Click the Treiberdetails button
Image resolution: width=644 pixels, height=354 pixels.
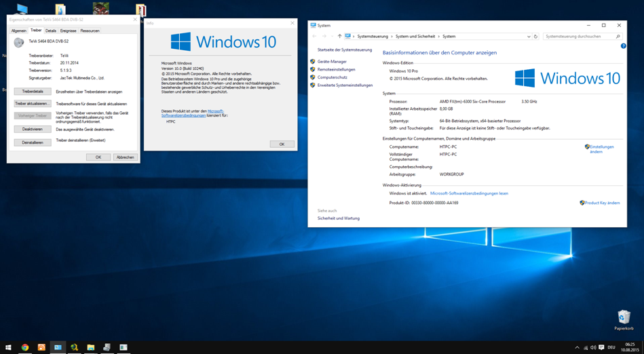(x=33, y=92)
